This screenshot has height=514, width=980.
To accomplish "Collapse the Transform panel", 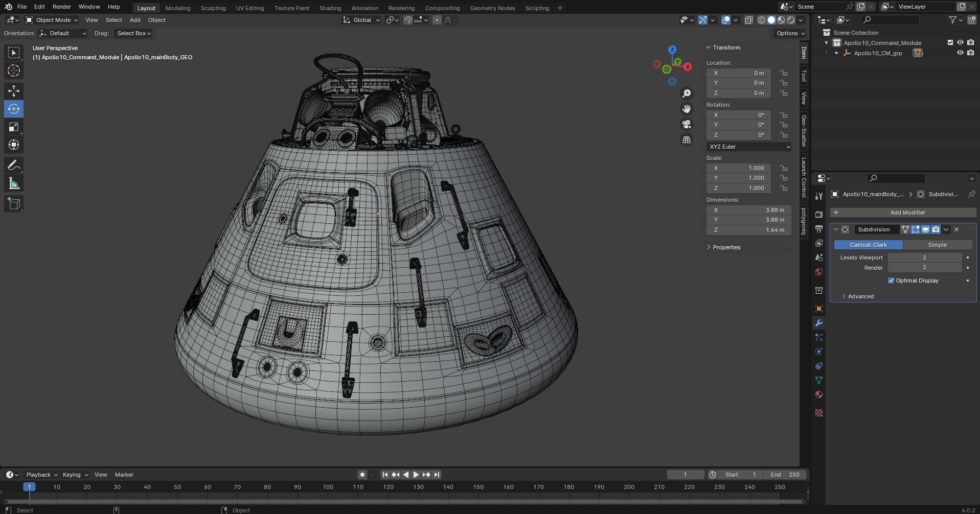I will pos(709,48).
